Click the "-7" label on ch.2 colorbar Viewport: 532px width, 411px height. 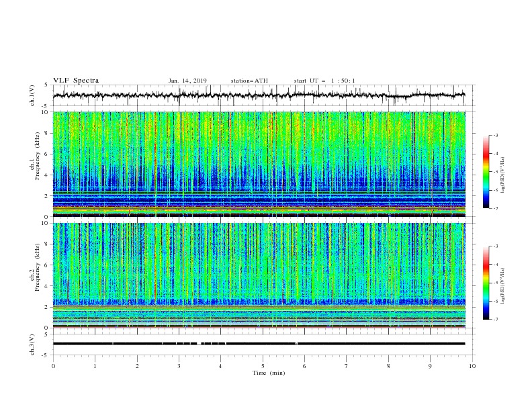click(496, 320)
